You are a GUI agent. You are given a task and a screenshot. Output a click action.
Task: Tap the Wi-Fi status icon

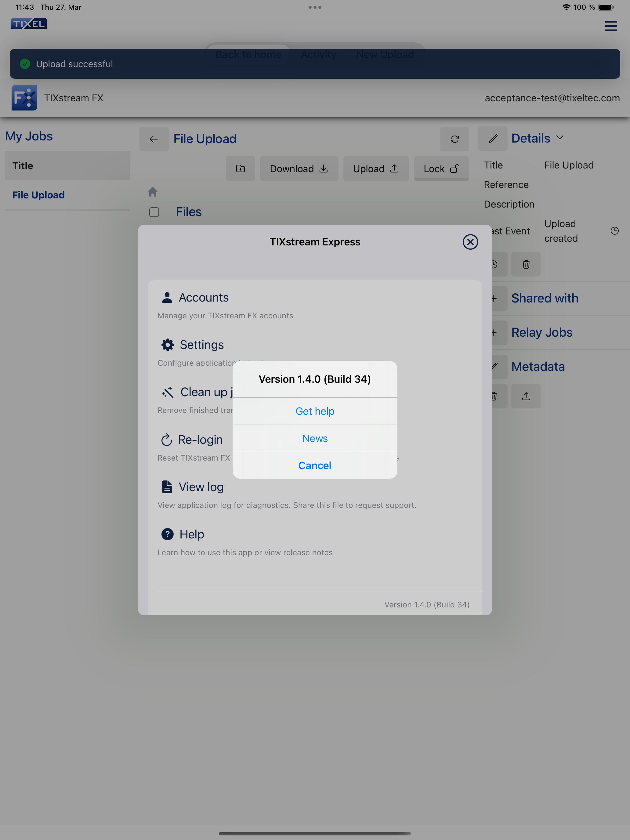tap(566, 7)
